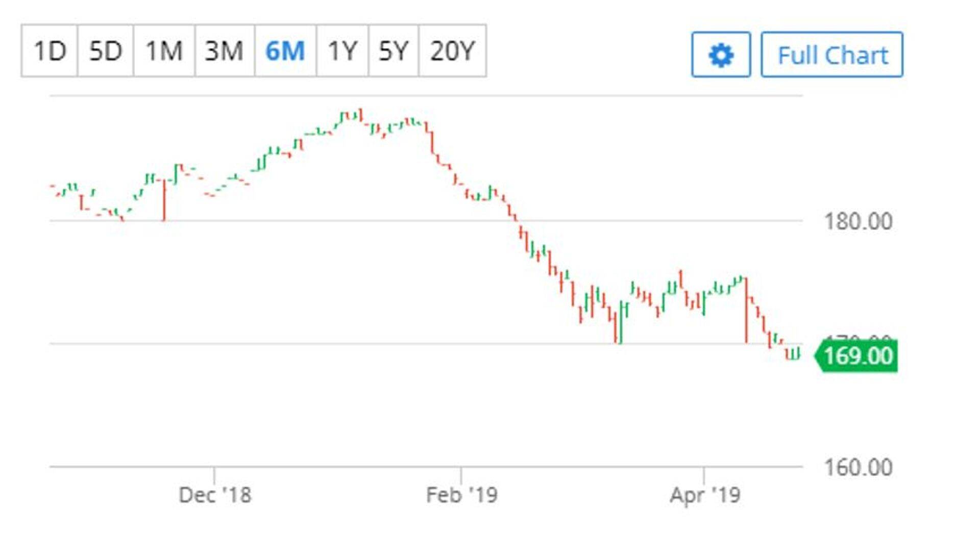Show the 20Y historical range
The height and width of the screenshot is (536, 980).
click(x=452, y=51)
